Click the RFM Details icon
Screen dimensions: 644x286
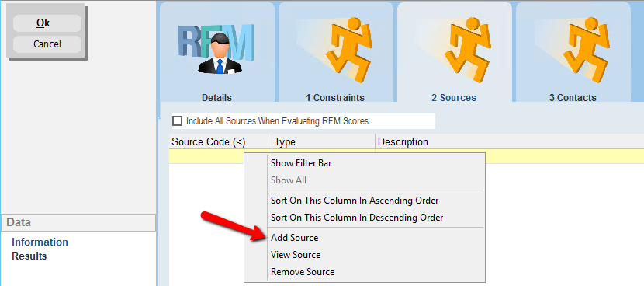pos(216,48)
